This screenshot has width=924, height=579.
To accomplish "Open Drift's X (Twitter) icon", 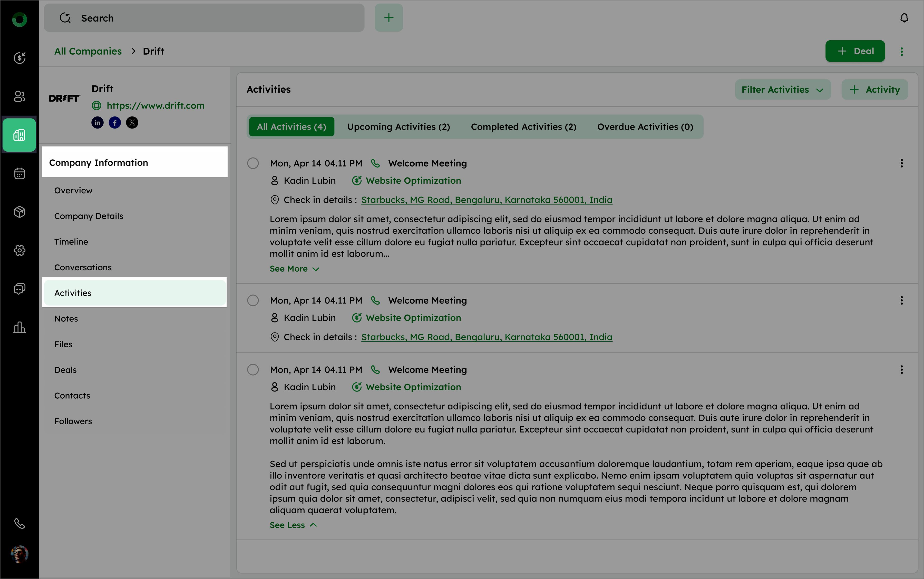I will coord(132,123).
